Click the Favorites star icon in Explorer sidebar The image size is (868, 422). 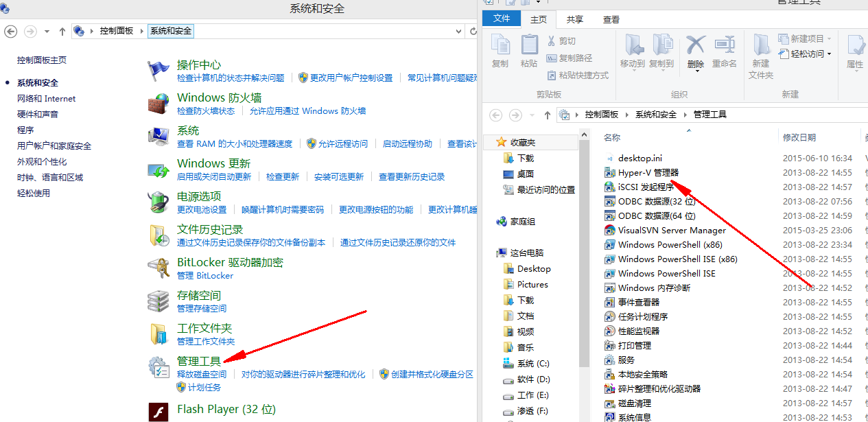[x=501, y=142]
